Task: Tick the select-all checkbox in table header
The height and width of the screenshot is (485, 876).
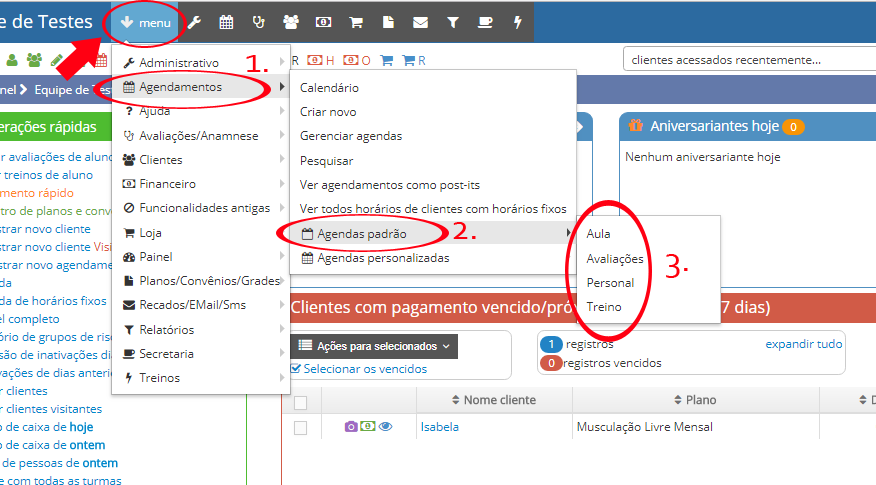Action: click(x=300, y=401)
